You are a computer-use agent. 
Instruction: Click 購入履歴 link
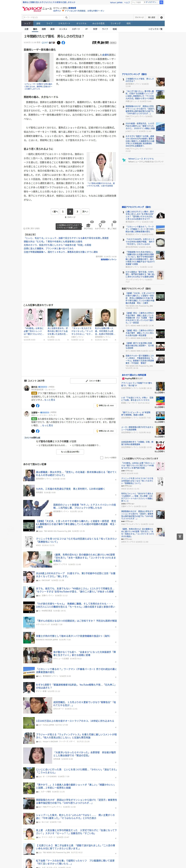(x=152, y=18)
